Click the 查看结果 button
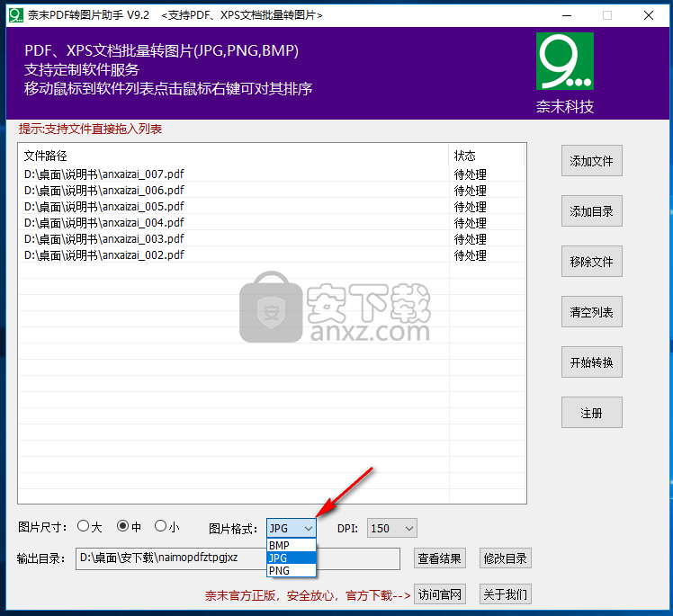The height and width of the screenshot is (616, 673). [439, 558]
